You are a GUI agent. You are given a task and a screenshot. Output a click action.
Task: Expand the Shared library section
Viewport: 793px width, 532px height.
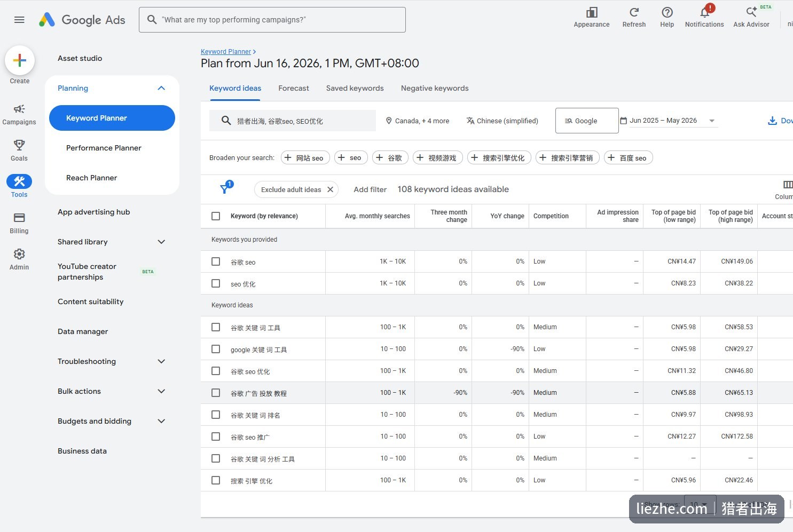click(x=161, y=242)
